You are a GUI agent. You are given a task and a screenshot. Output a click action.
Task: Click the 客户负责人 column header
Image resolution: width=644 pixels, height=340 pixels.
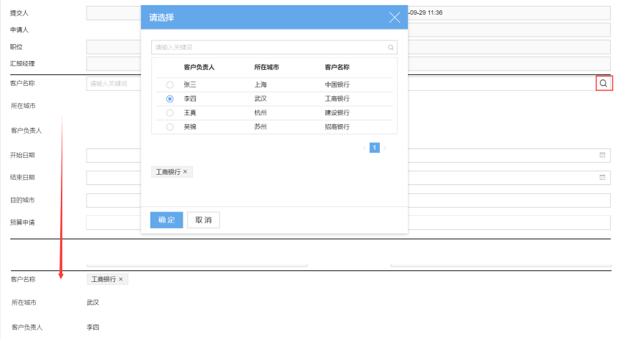point(199,67)
